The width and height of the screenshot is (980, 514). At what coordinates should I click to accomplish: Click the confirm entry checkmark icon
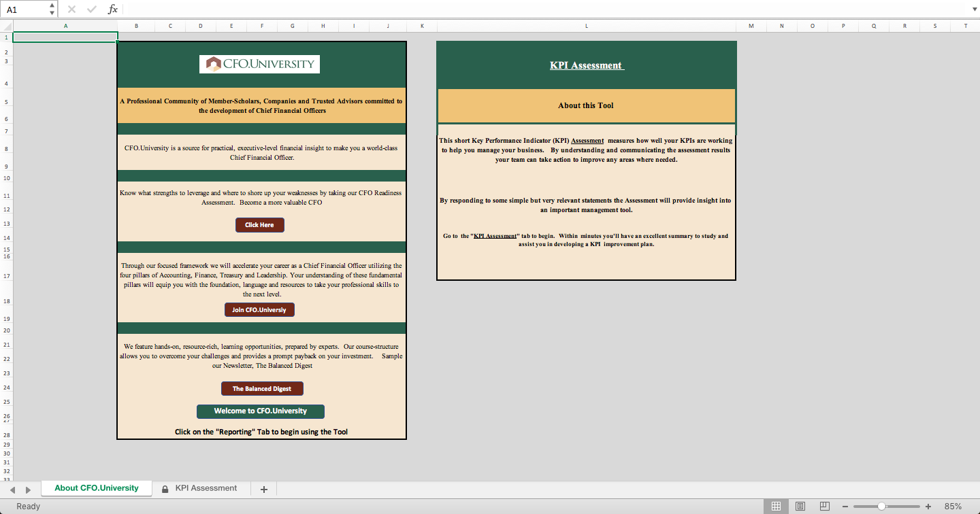(x=92, y=10)
